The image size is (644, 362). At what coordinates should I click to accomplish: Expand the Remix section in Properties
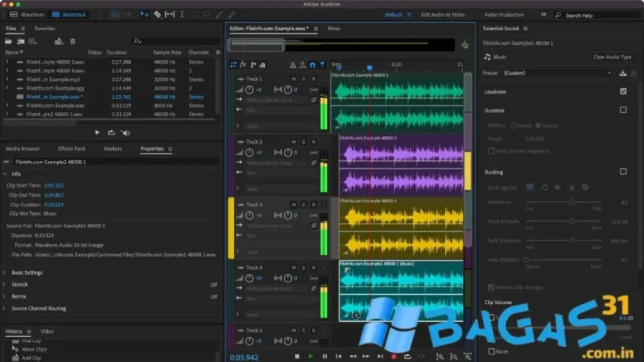4,297
